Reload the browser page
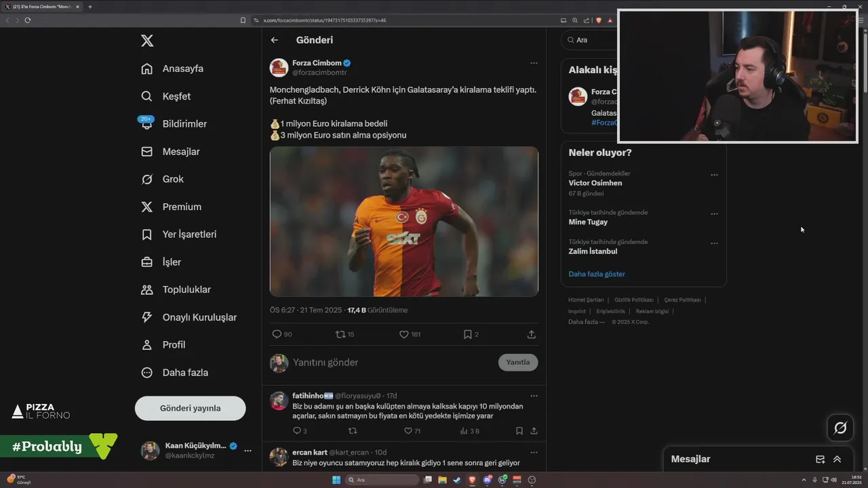Viewport: 868px width, 488px height. click(x=27, y=20)
